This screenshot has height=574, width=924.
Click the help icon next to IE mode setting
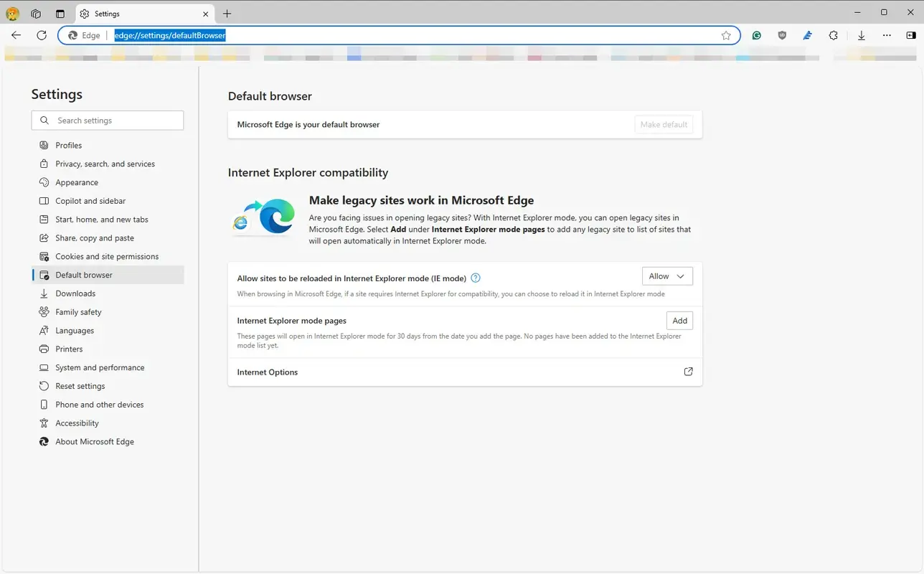pyautogui.click(x=475, y=277)
